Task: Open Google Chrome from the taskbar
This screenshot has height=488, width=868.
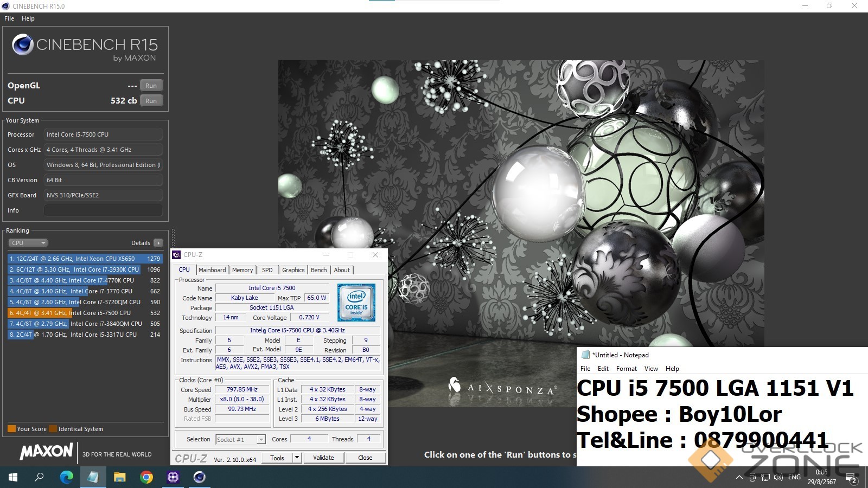Action: pyautogui.click(x=146, y=477)
